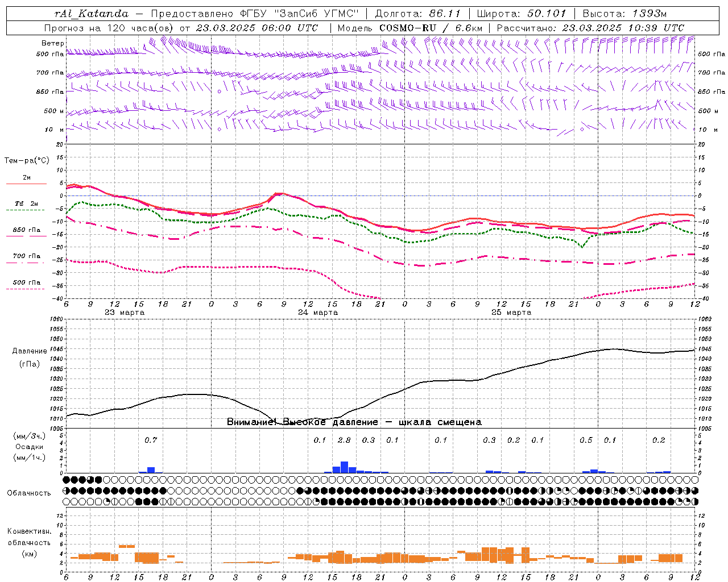The width and height of the screenshot is (728, 582).
Task: Click the Долгота: 86.11 value
Action: pos(419,14)
